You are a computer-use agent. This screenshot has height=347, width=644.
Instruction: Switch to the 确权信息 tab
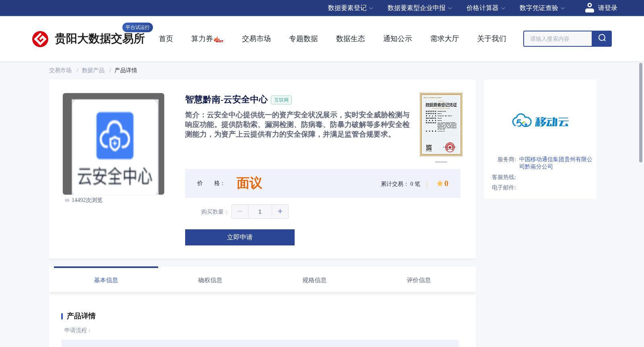click(210, 280)
